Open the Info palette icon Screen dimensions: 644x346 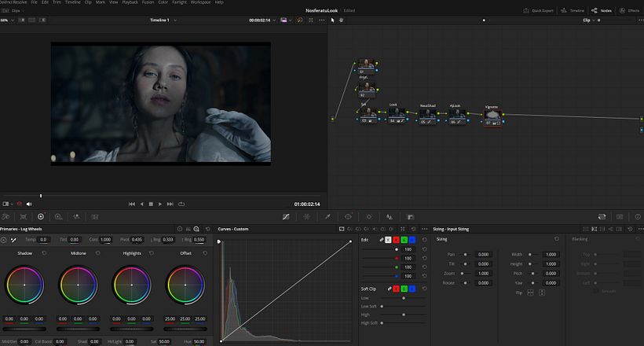(638, 217)
